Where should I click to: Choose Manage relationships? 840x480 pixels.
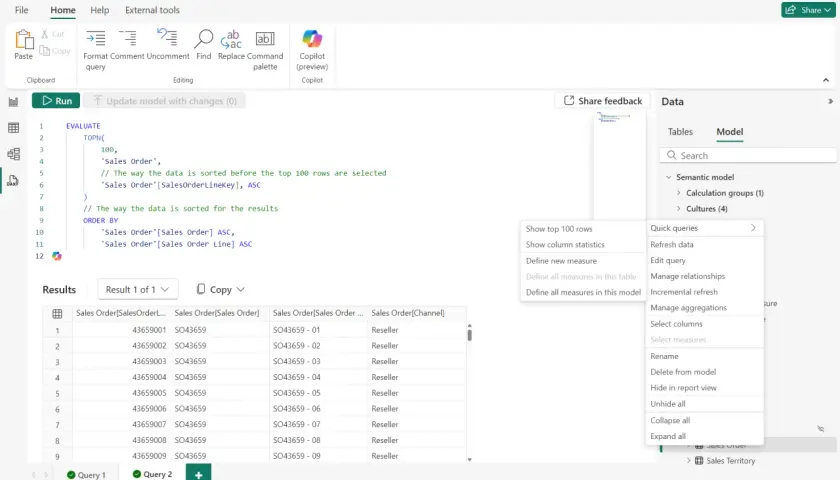point(705,276)
